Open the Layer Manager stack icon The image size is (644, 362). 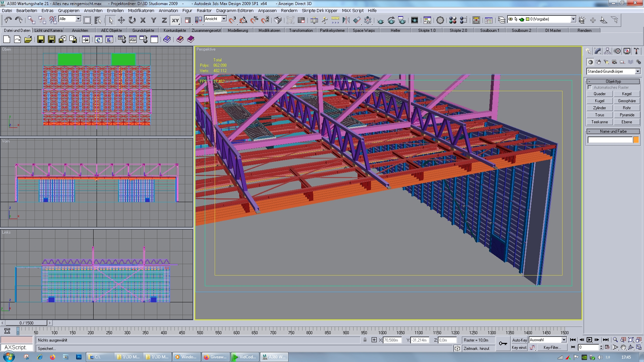pyautogui.click(x=501, y=20)
